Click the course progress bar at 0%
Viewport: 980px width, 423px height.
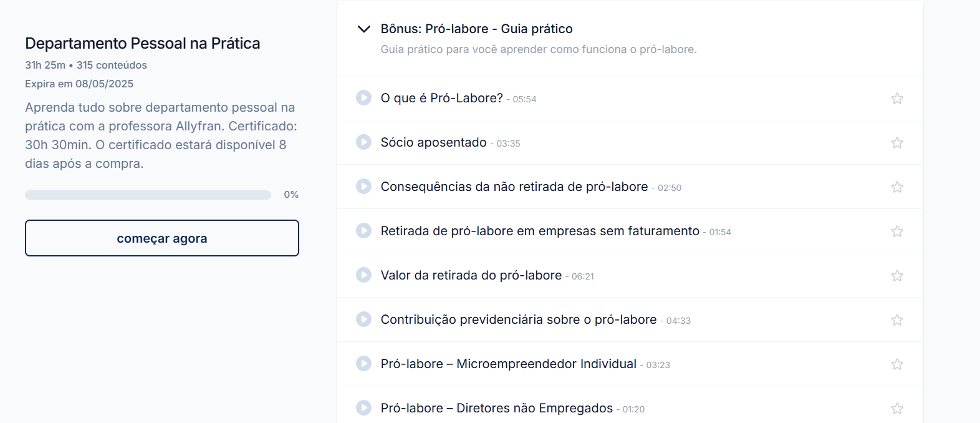point(148,195)
